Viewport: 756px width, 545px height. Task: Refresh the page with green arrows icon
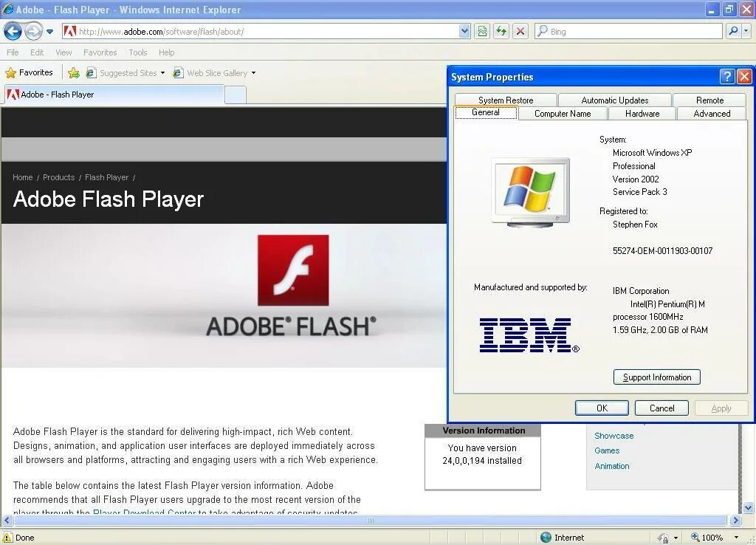[x=501, y=31]
